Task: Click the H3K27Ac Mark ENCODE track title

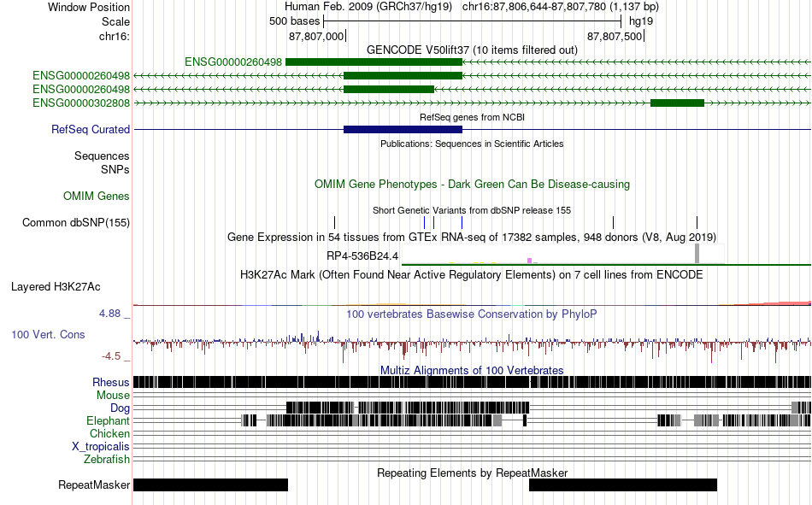Action: click(472, 274)
